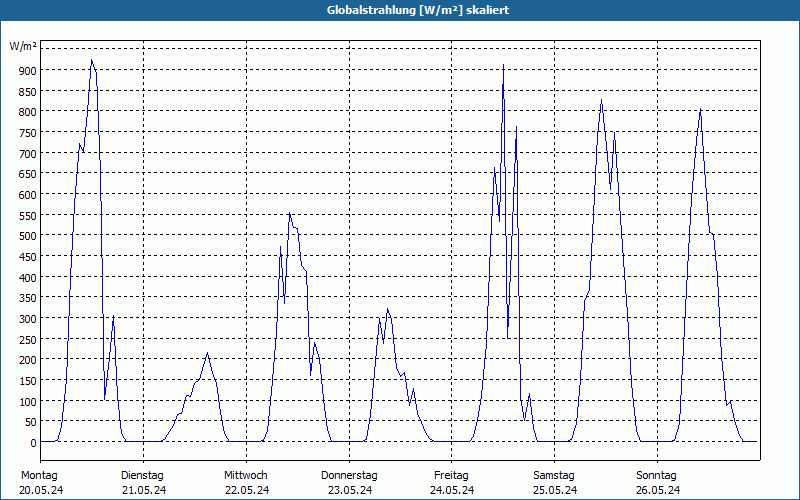Click the date '26.05.24'
This screenshot has width=800, height=500.
pyautogui.click(x=658, y=490)
